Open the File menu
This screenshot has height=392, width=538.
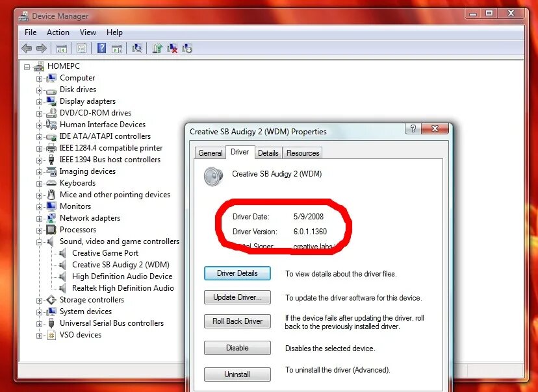point(31,32)
